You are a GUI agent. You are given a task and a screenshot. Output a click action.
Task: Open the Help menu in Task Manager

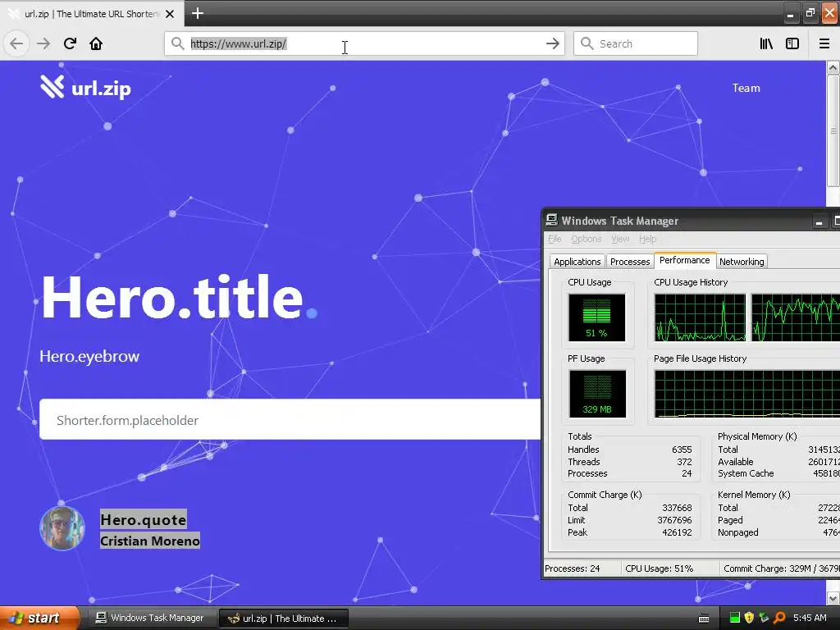pos(647,239)
